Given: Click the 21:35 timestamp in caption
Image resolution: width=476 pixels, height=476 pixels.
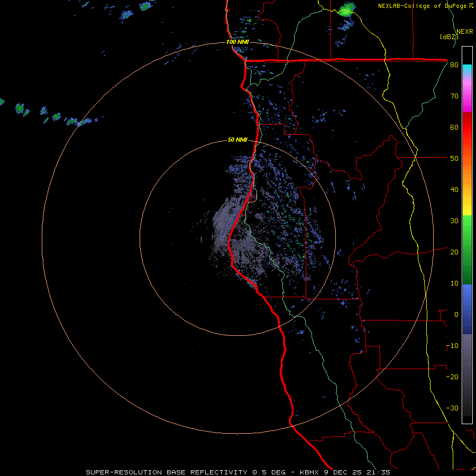Looking at the screenshot, I should coord(378,472).
